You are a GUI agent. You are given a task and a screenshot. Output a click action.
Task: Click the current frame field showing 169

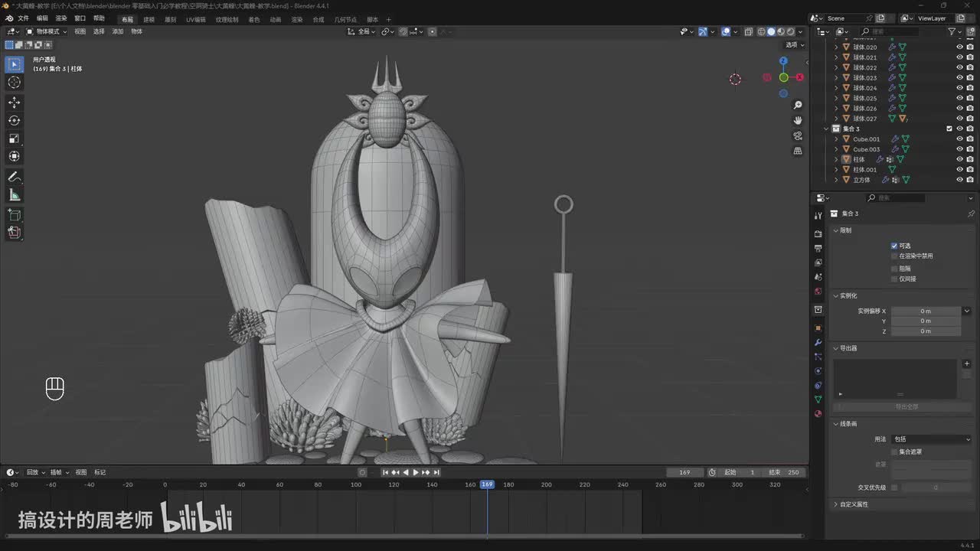684,472
